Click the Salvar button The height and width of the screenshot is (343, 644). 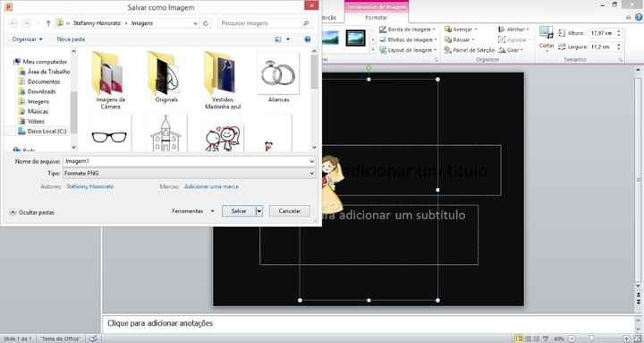click(239, 211)
